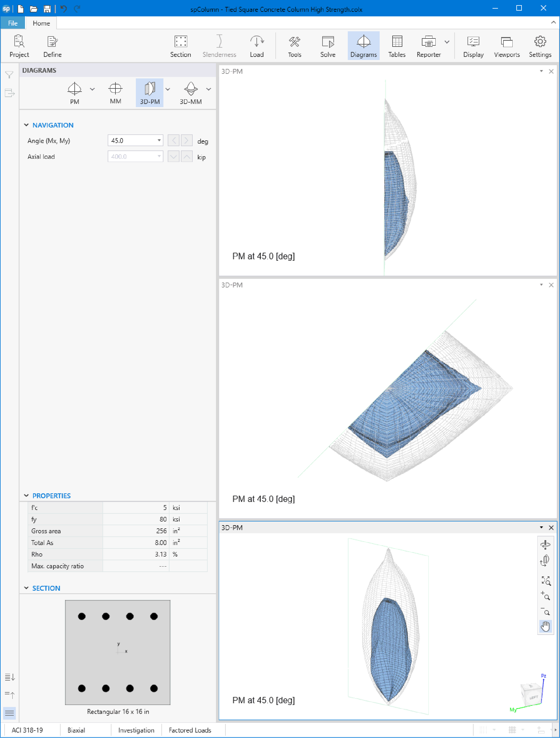The width and height of the screenshot is (560, 738).
Task: Toggle PM diagram orientation arrow
Action: coord(92,89)
